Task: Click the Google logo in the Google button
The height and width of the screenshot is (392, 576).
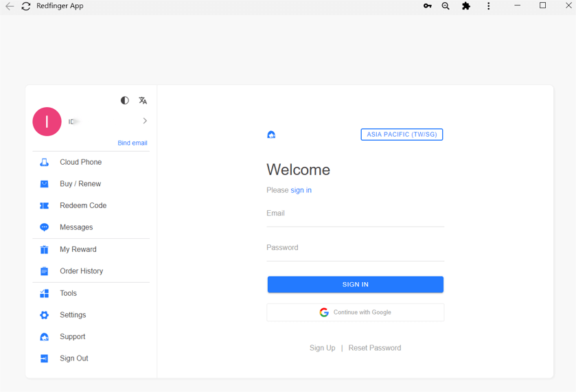Action: tap(324, 312)
